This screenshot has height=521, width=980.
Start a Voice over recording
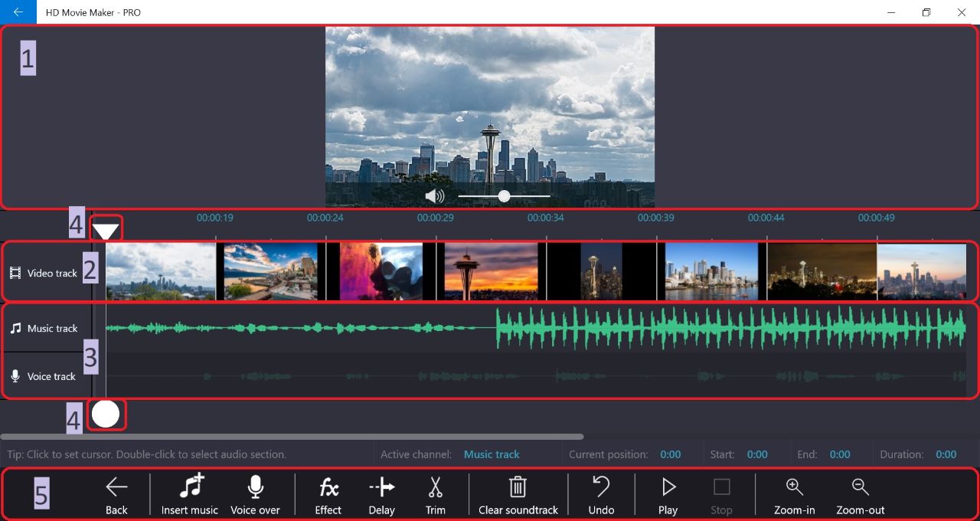point(255,487)
